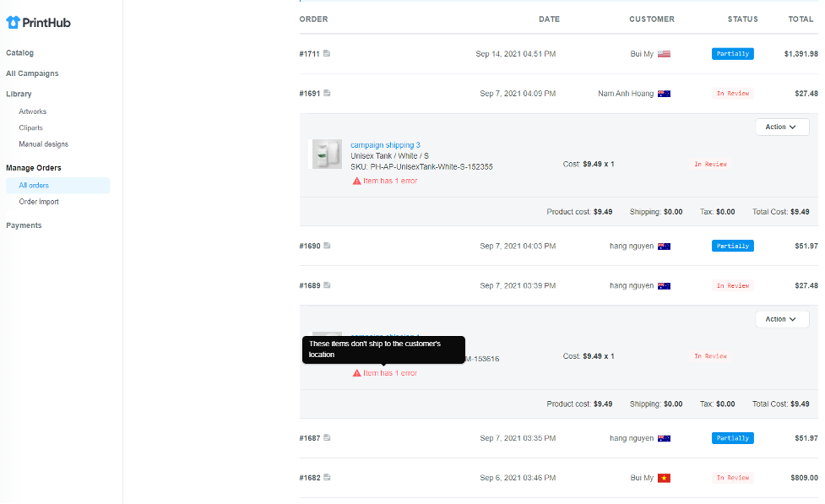Open Order Import page
This screenshot has width=825, height=504.
[x=39, y=202]
